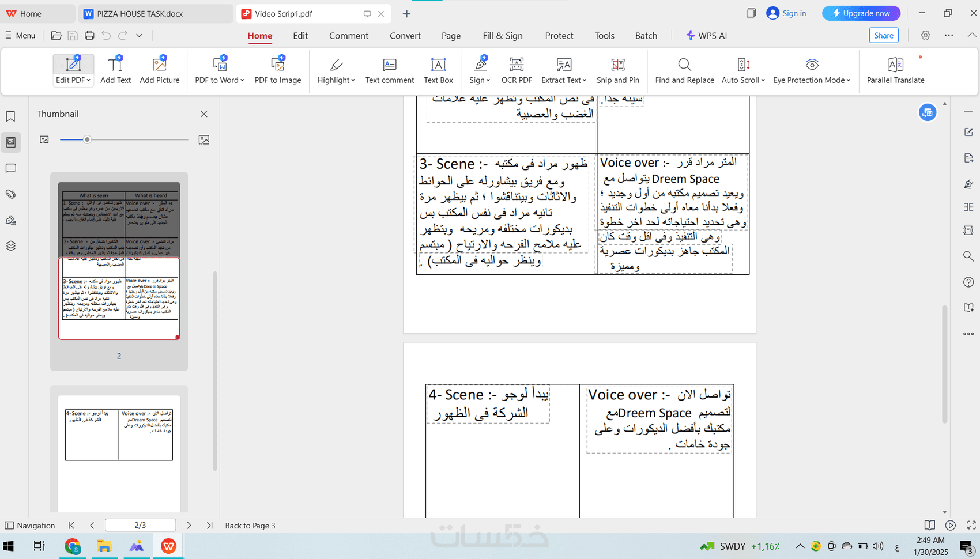Viewport: 980px width, 559px height.
Task: Activate the Highlight tool
Action: 336,70
